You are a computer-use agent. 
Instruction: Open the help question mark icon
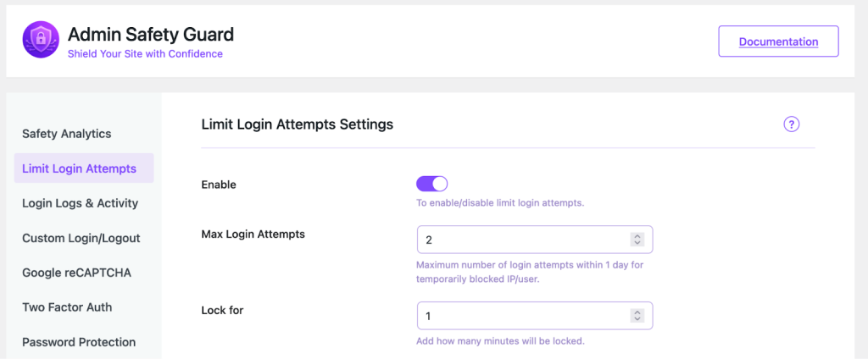792,124
